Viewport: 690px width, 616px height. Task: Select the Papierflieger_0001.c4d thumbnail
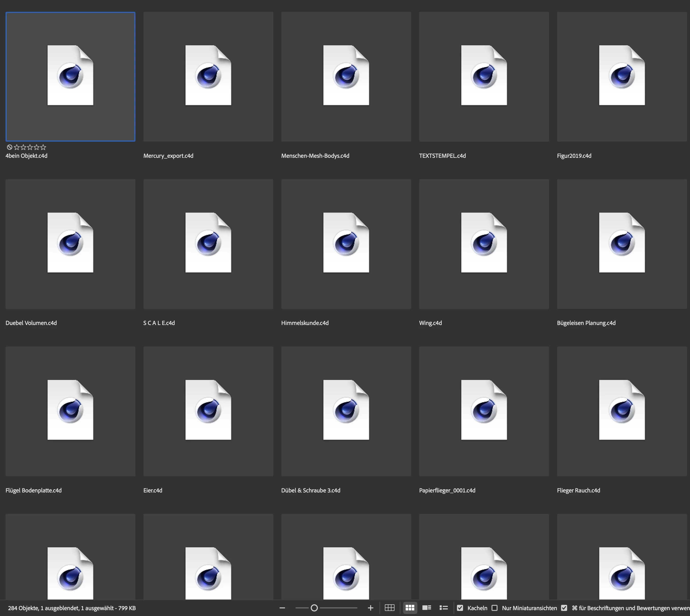coord(484,411)
